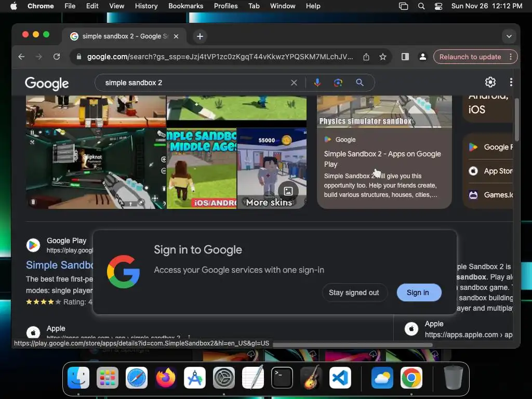Open the Simple Sandbox Middle Ages thumbnail
The image size is (532, 399).
pos(202,168)
